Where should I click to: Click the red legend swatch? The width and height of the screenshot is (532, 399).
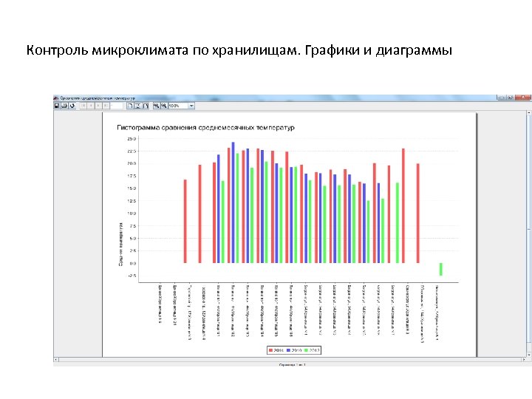[270, 350]
